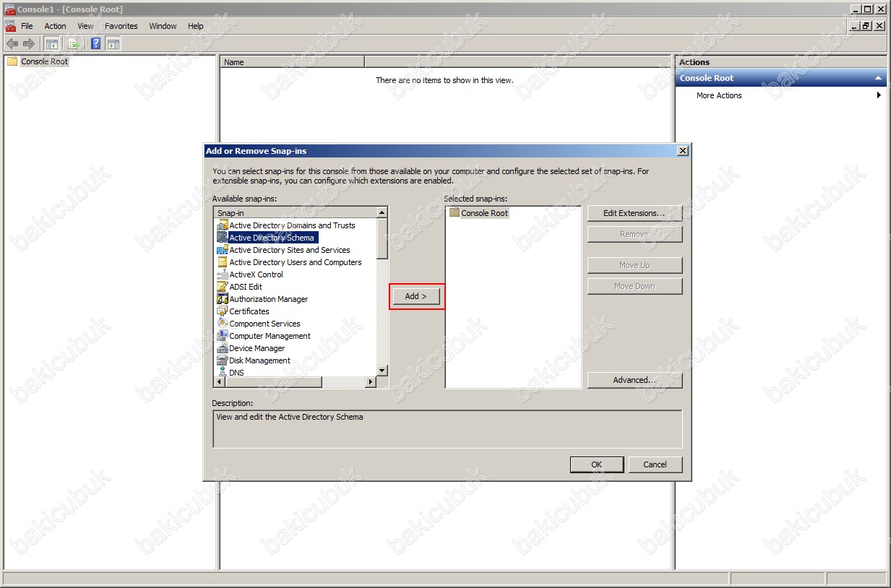Open the Favorites menu
891x588 pixels.
click(x=121, y=26)
